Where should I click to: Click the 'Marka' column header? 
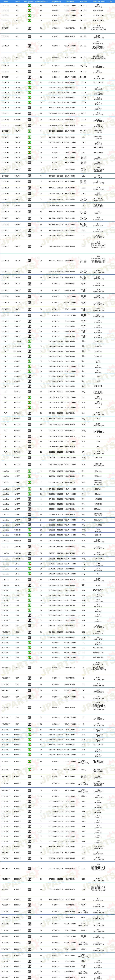(6, 1)
